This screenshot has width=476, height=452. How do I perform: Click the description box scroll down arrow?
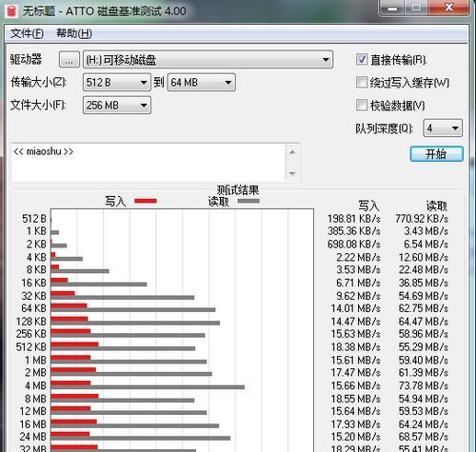tap(292, 173)
